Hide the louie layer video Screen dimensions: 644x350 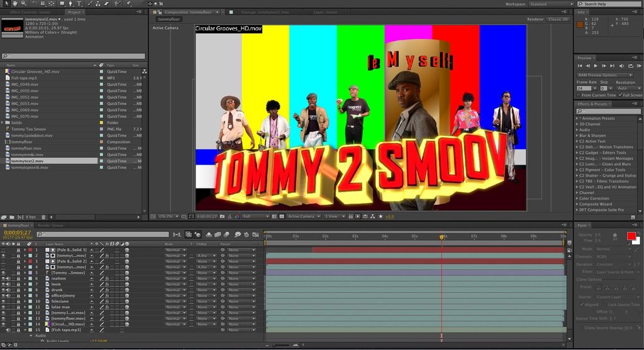click(x=3, y=284)
